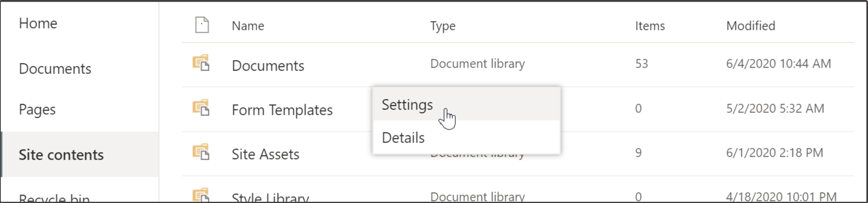This screenshot has height=203, width=868.
Task: Click the Documents library icon
Action: pos(201,63)
